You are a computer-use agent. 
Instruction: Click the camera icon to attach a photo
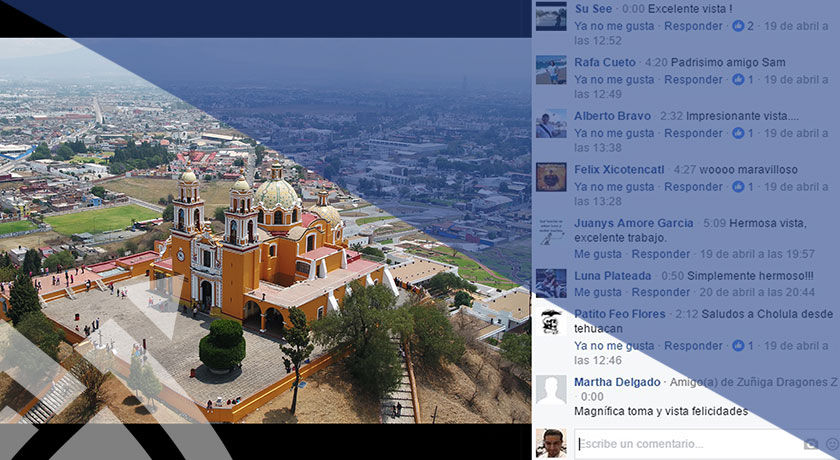[x=811, y=444]
